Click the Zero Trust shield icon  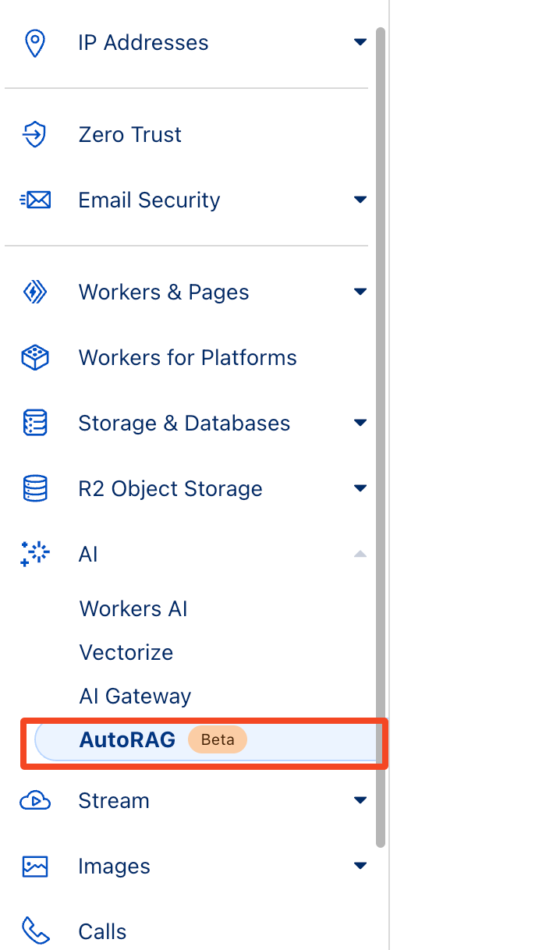click(x=35, y=135)
